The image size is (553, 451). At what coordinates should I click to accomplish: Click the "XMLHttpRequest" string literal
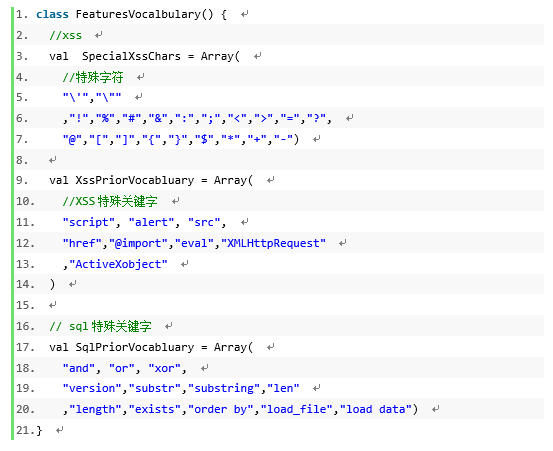(273, 243)
